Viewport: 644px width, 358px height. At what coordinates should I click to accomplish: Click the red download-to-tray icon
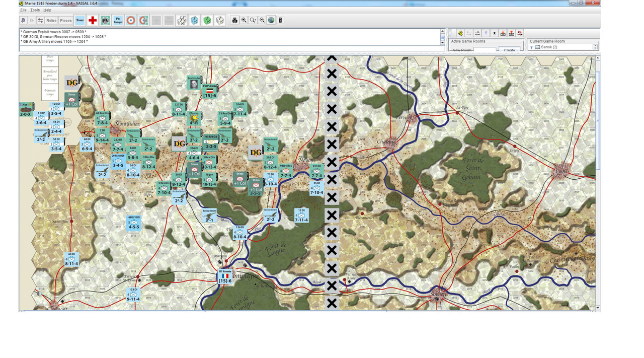[x=503, y=33]
